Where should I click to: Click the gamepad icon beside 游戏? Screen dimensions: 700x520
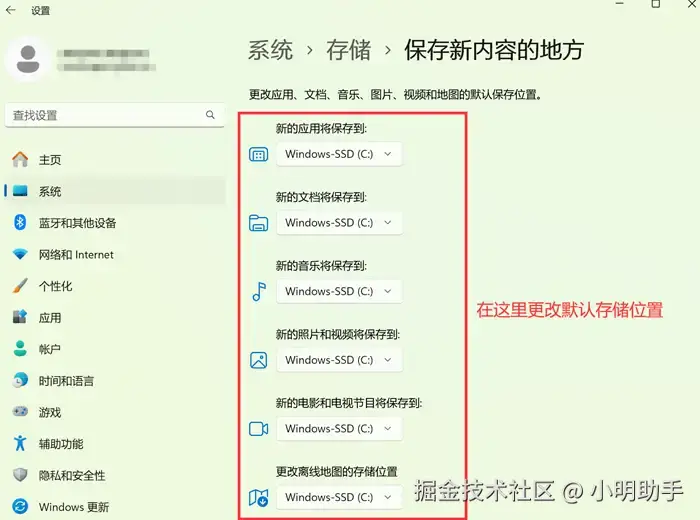point(20,412)
